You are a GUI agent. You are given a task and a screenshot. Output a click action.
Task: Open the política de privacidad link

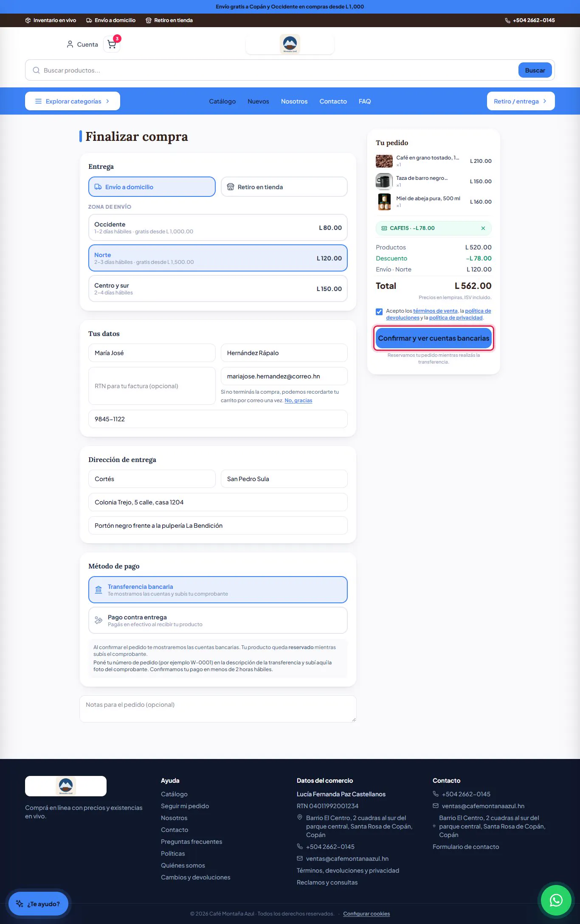tap(456, 318)
